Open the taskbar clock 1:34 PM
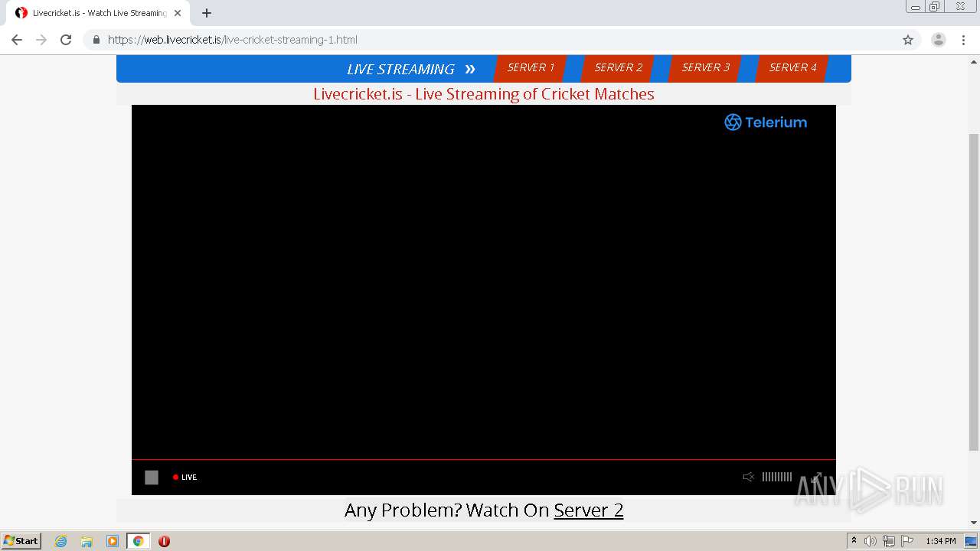 pyautogui.click(x=941, y=541)
